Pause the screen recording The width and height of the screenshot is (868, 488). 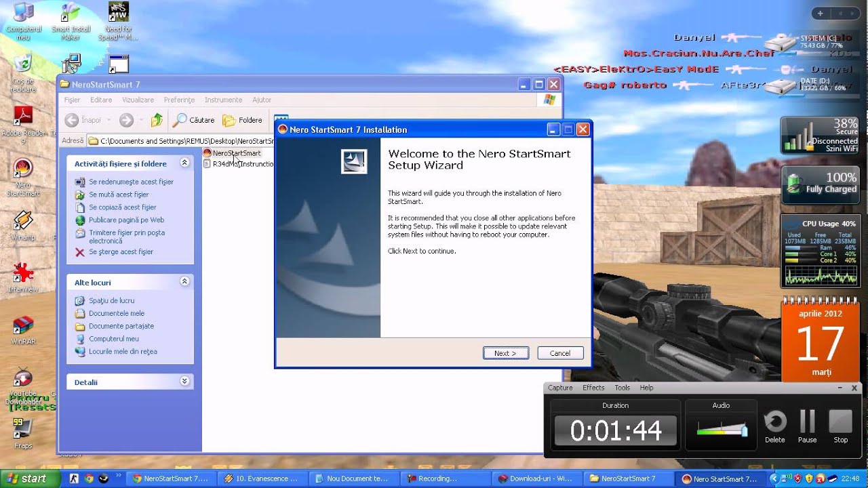coord(807,427)
